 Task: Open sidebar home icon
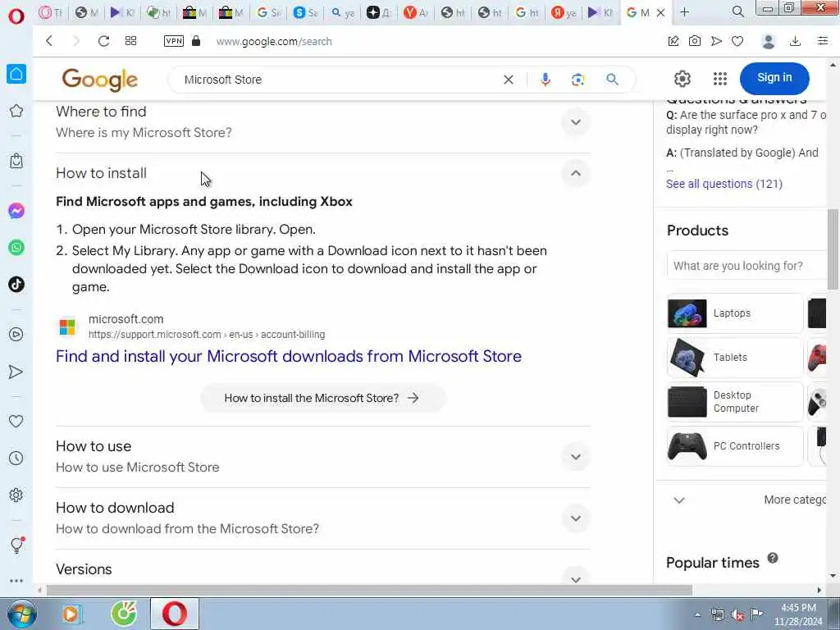click(16, 74)
